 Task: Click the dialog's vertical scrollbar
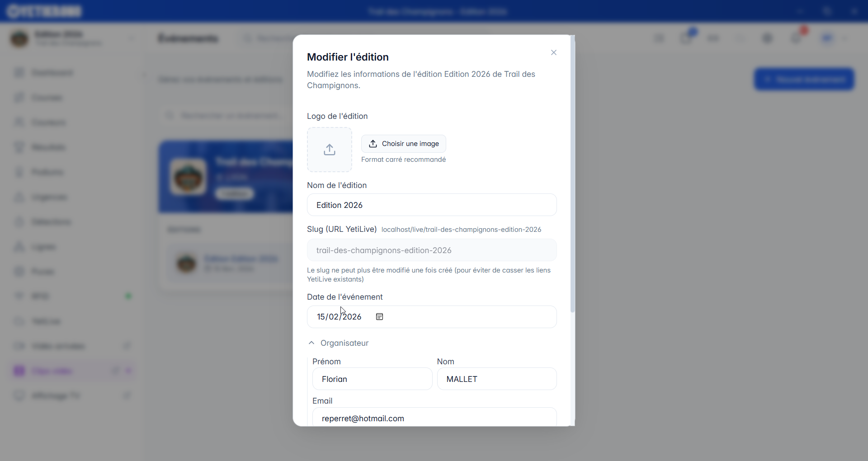click(x=572, y=181)
